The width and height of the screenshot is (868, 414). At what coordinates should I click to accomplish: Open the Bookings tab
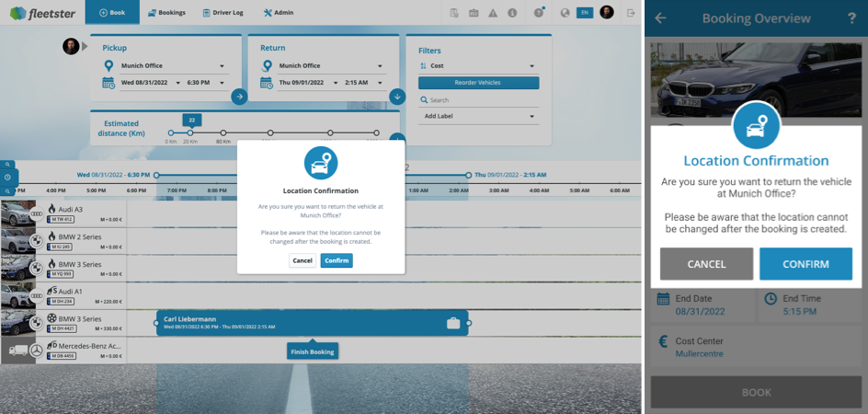(166, 12)
